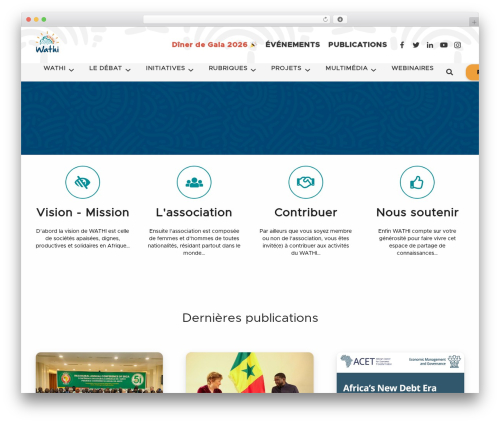This screenshot has height=423, width=500.
Task: Click the yellow window minimize button
Action: coord(36,20)
